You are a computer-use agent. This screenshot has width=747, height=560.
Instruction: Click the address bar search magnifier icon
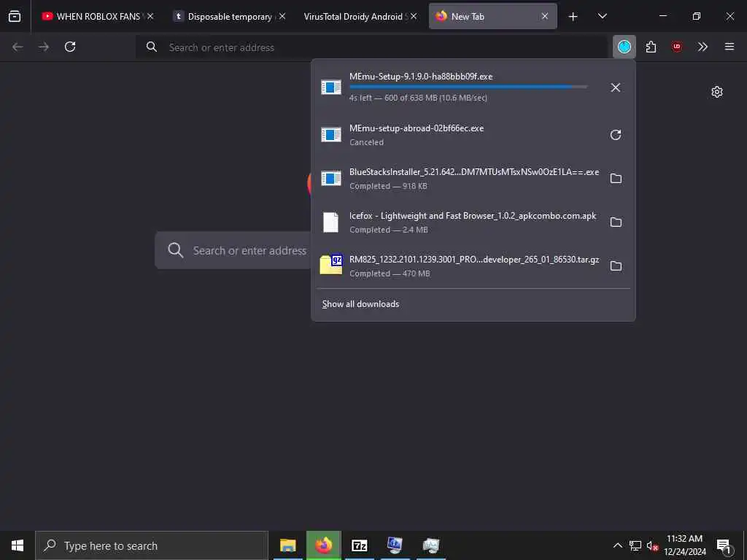coord(152,47)
